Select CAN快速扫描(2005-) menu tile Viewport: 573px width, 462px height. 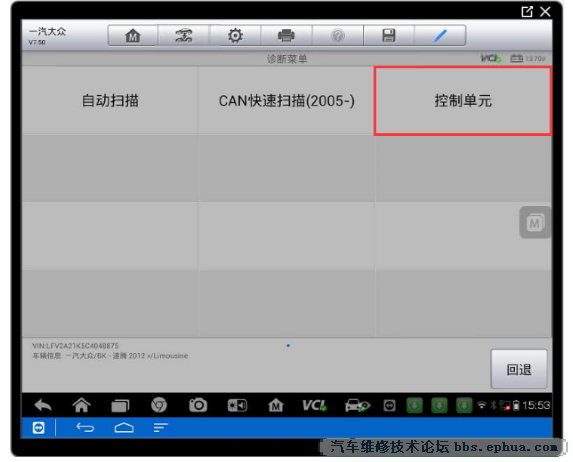point(286,101)
